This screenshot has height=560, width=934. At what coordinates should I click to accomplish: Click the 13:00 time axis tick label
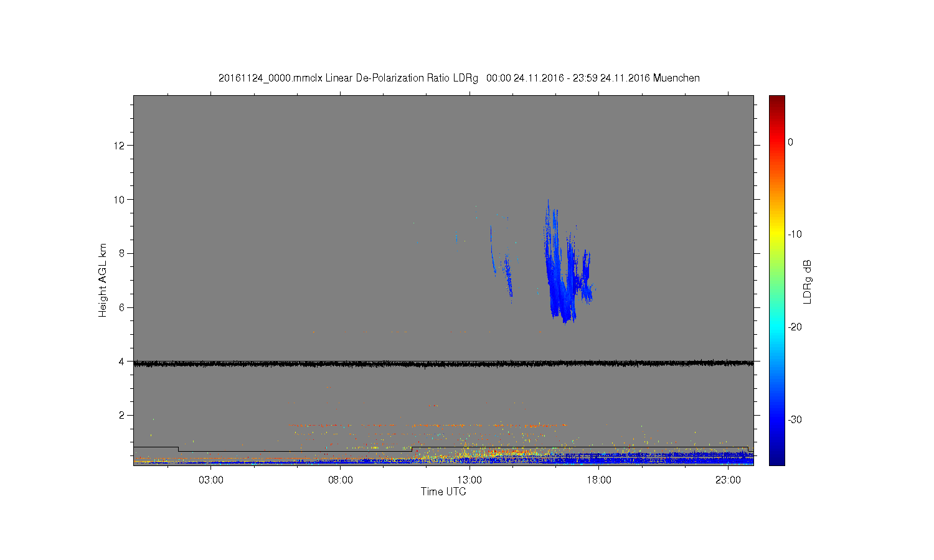point(469,480)
